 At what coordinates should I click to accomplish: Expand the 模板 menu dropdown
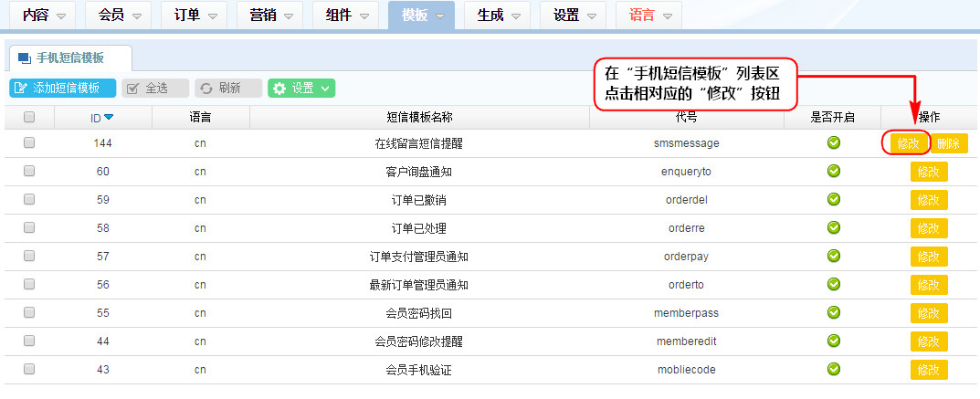pos(421,16)
